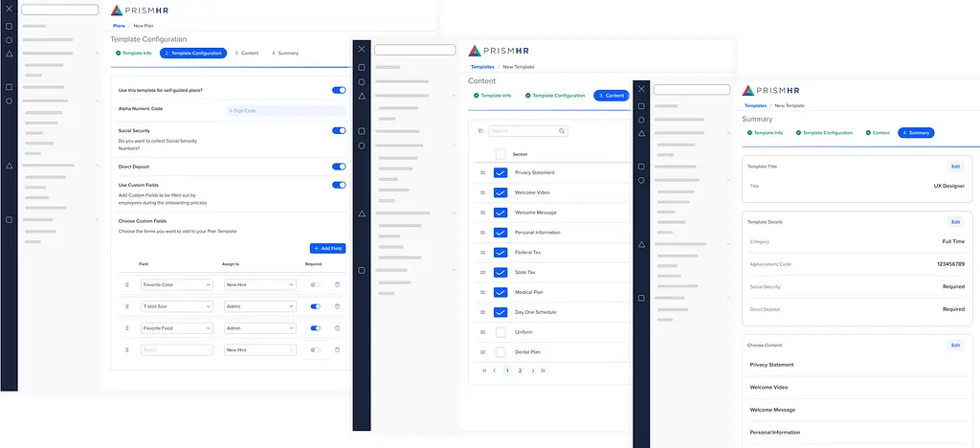Image resolution: width=980 pixels, height=448 pixels.
Task: Grab the drag handle beside Favorite Food
Action: [x=127, y=328]
